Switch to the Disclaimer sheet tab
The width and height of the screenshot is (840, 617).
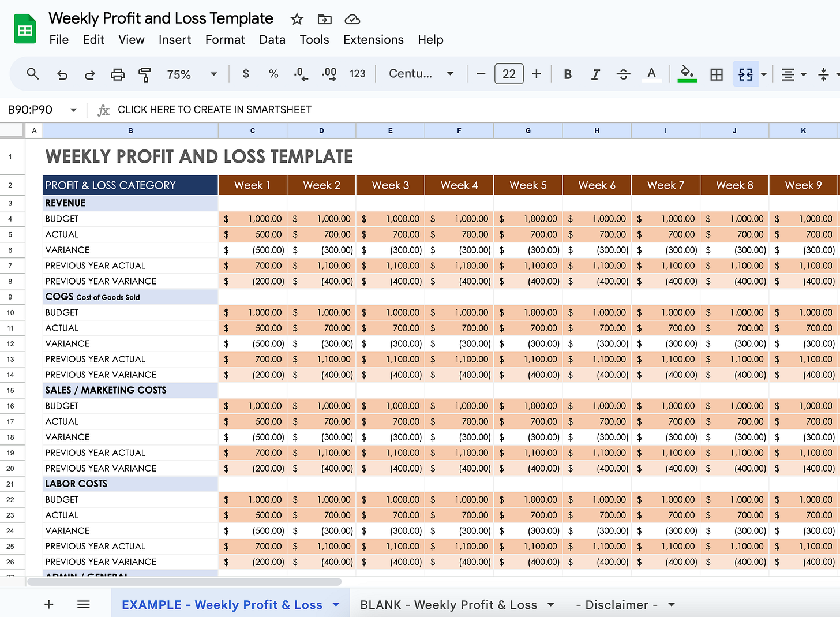(617, 605)
